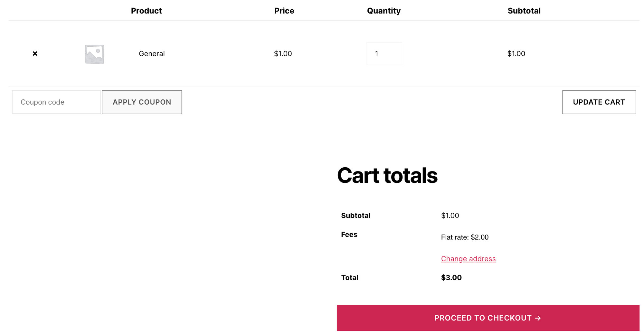Select the Price column header
The image size is (644, 335).
coord(284,11)
